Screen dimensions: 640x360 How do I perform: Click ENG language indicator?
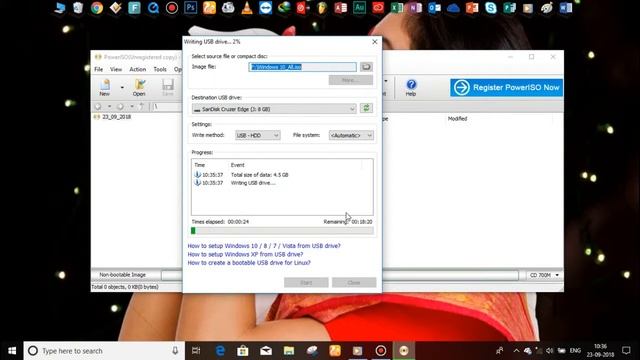click(x=575, y=351)
